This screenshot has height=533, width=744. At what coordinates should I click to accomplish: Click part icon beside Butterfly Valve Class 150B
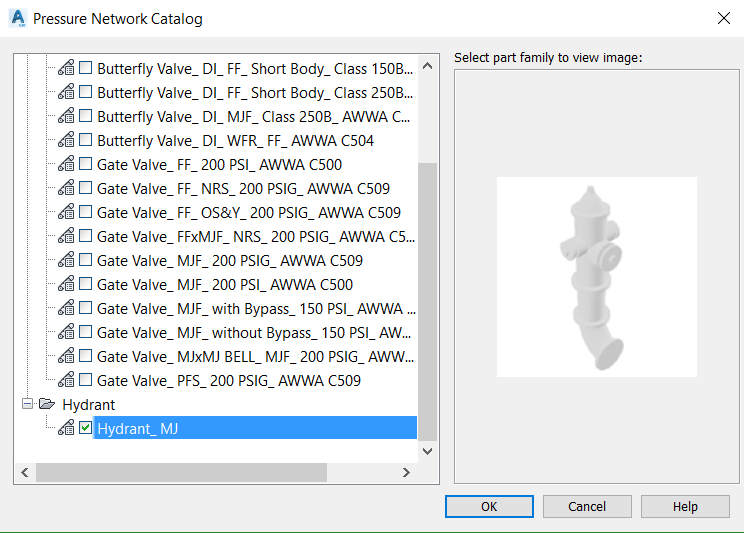pos(66,68)
